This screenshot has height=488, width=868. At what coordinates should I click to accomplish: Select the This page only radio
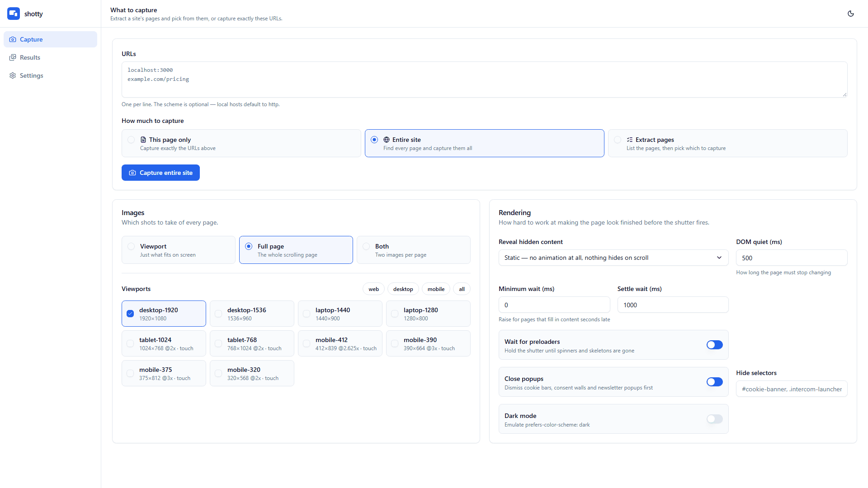pos(131,140)
